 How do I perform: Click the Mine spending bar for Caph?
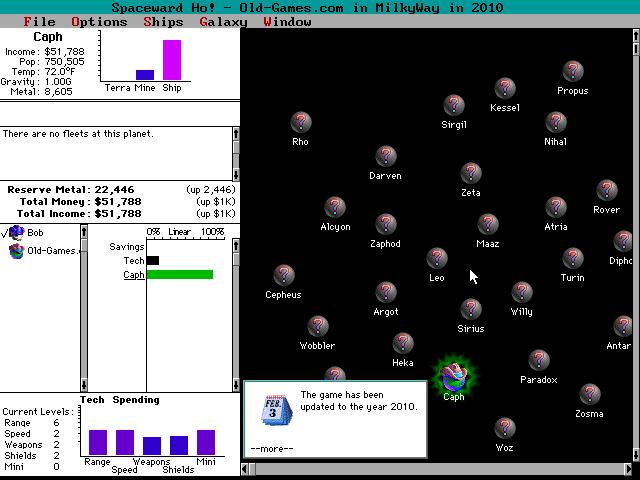tap(145, 75)
